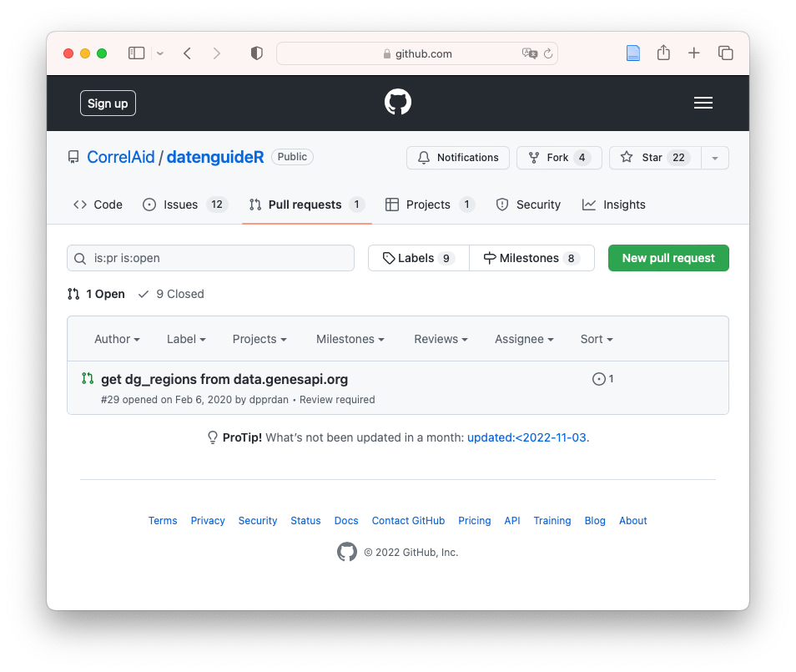
Task: Click the privacy shield icon in toolbar
Action: 257,53
